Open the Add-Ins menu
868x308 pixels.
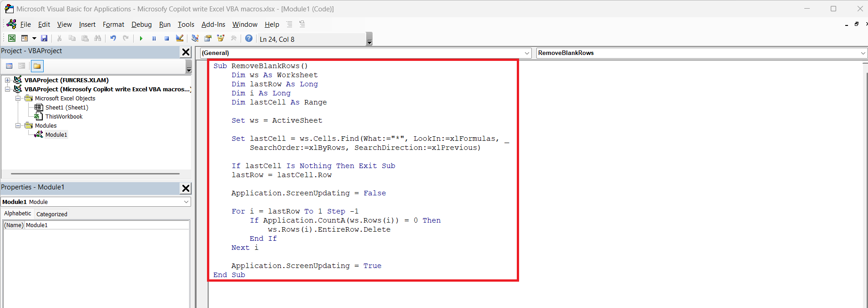(x=213, y=25)
